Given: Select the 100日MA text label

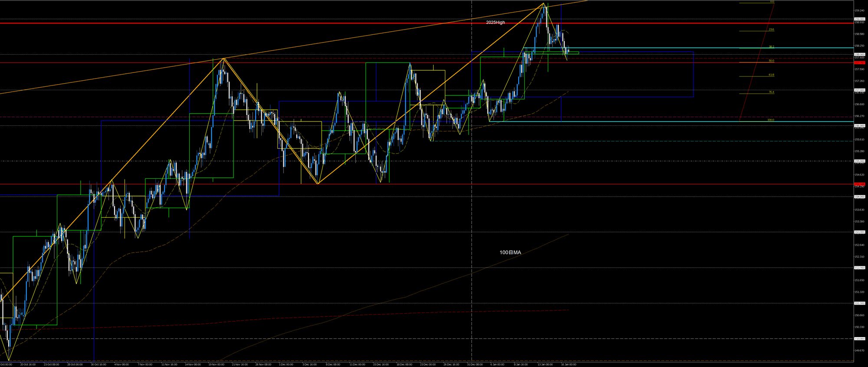Looking at the screenshot, I should point(510,252).
